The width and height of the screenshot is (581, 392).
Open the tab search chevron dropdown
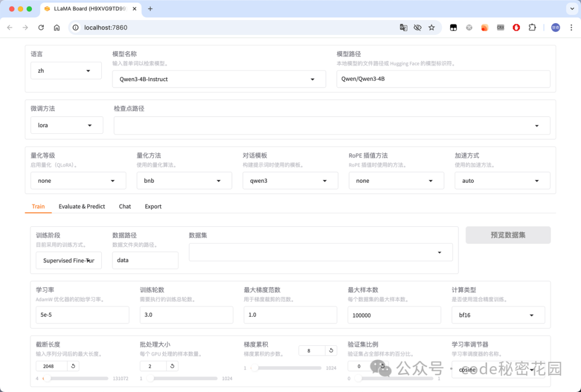click(x=572, y=9)
